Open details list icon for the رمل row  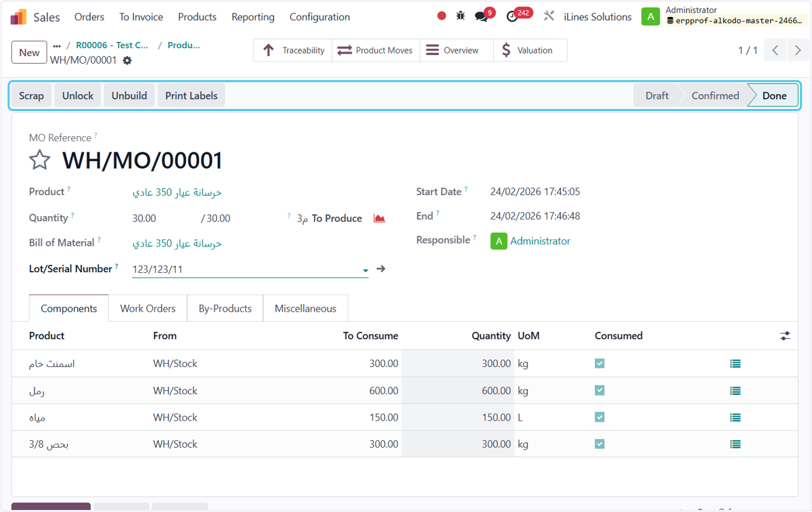[x=736, y=391]
